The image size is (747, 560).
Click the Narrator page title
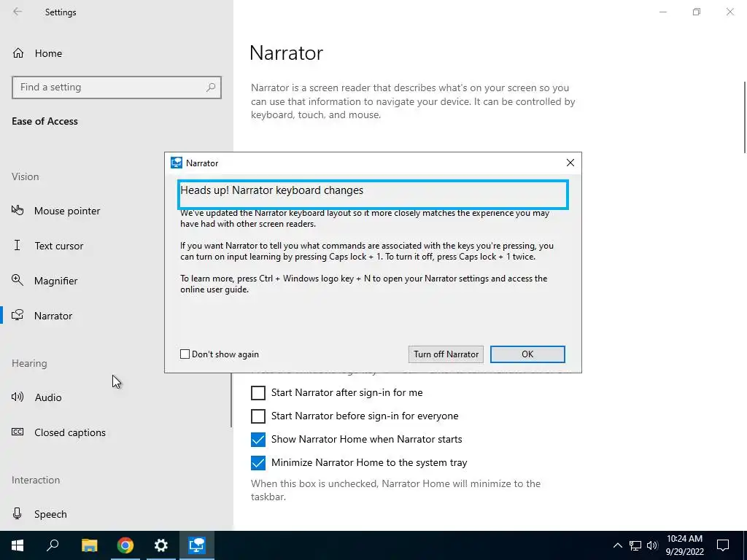pyautogui.click(x=286, y=52)
